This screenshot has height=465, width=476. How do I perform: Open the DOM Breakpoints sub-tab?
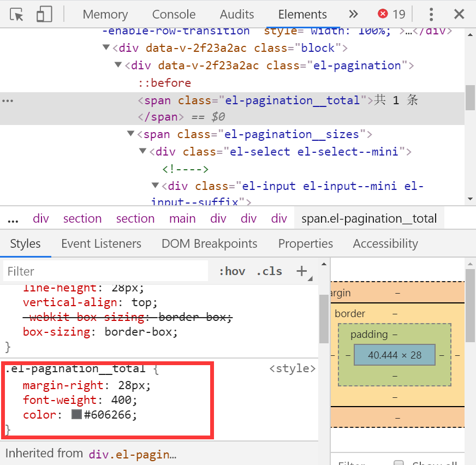(x=210, y=244)
